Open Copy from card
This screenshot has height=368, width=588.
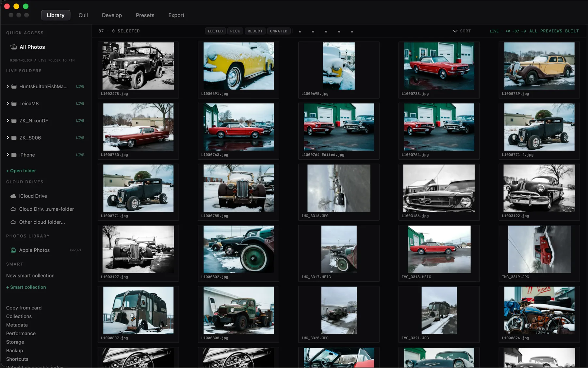[24, 308]
